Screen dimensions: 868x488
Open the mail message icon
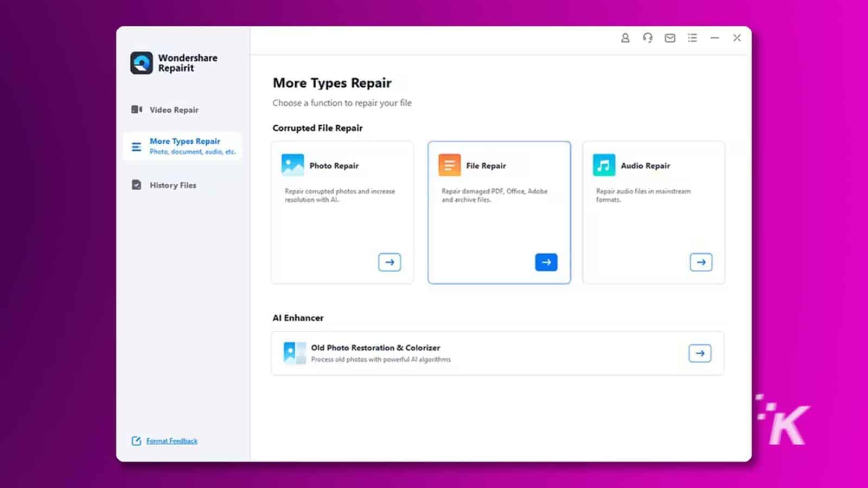pyautogui.click(x=670, y=38)
